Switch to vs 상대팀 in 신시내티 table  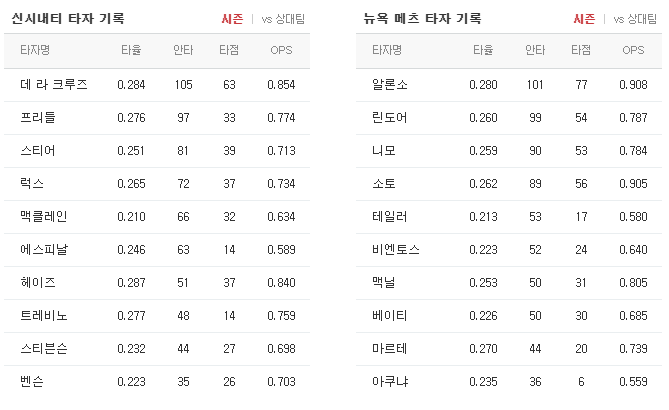coord(283,19)
